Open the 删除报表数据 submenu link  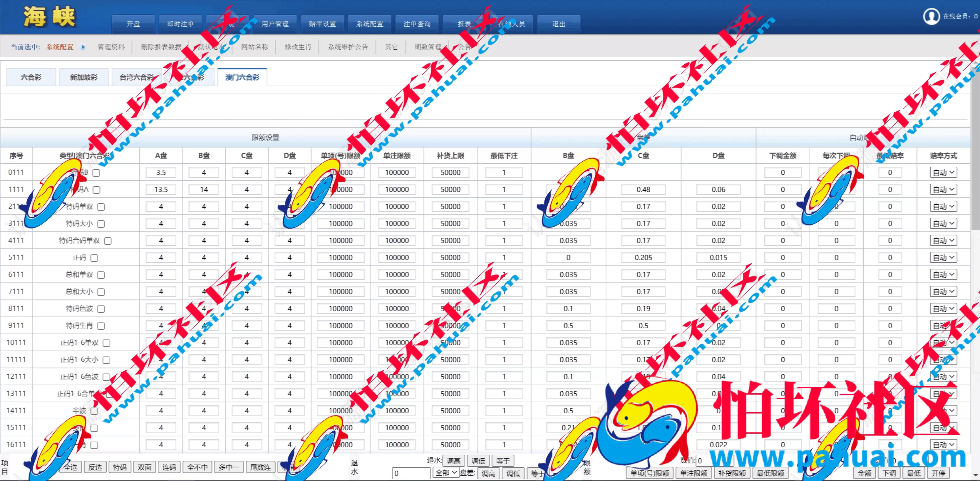pos(161,47)
